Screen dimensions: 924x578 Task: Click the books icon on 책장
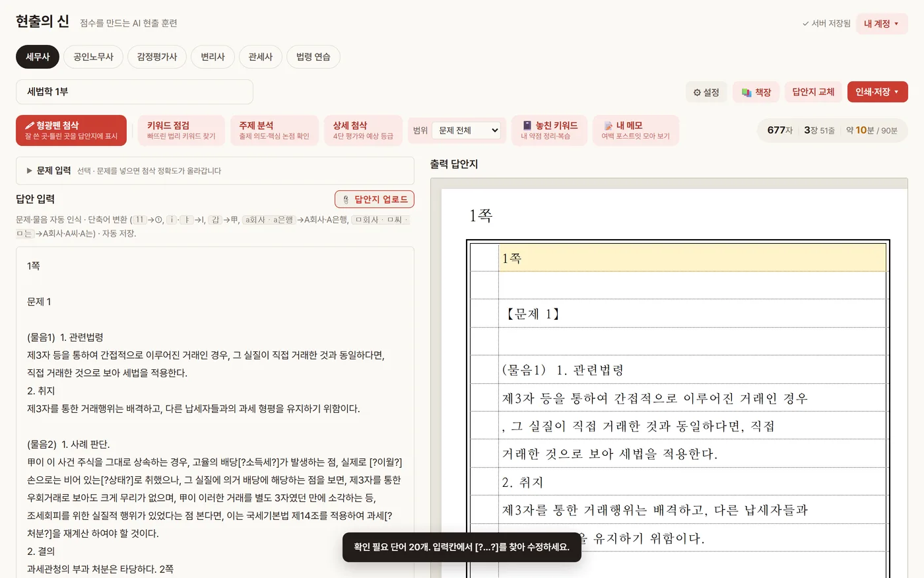tap(746, 92)
